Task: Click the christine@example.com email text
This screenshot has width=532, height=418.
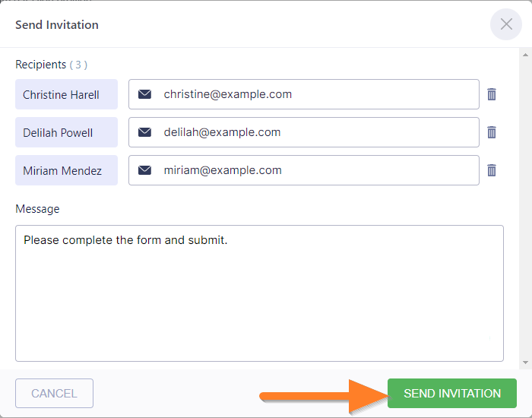Action: (227, 94)
